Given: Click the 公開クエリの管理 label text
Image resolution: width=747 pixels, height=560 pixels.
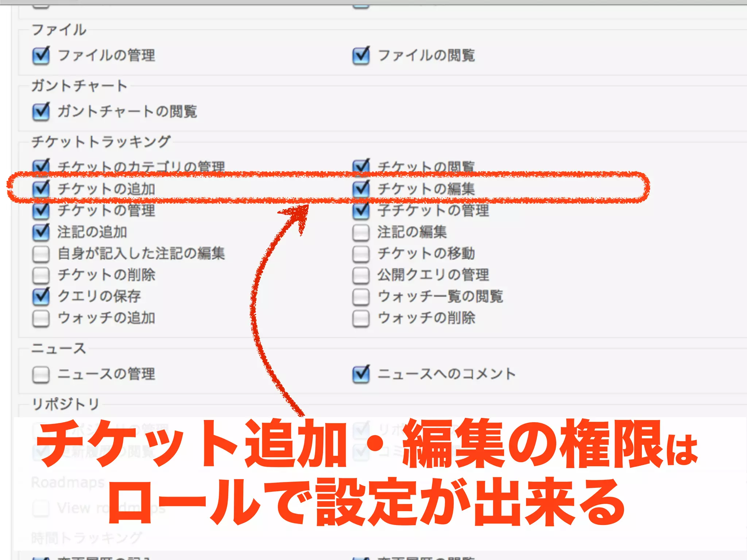Looking at the screenshot, I should coord(433,275).
